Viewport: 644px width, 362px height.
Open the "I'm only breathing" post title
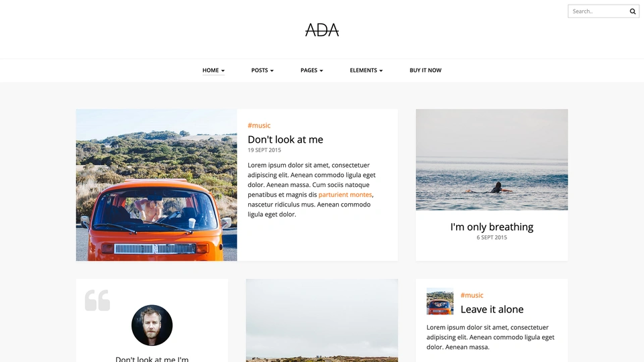tap(492, 227)
